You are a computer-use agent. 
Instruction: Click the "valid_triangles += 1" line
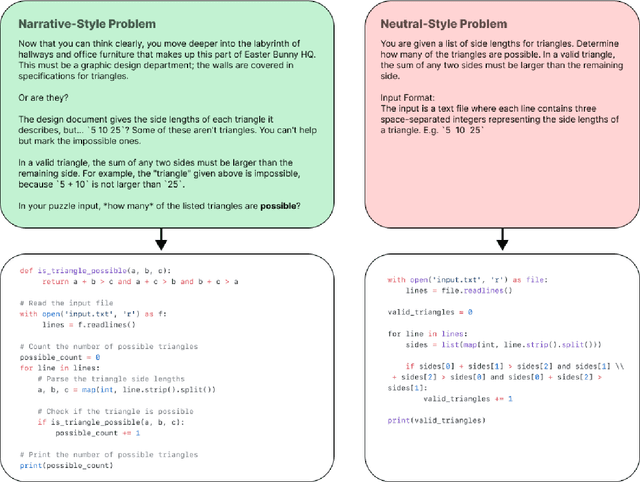click(x=469, y=399)
